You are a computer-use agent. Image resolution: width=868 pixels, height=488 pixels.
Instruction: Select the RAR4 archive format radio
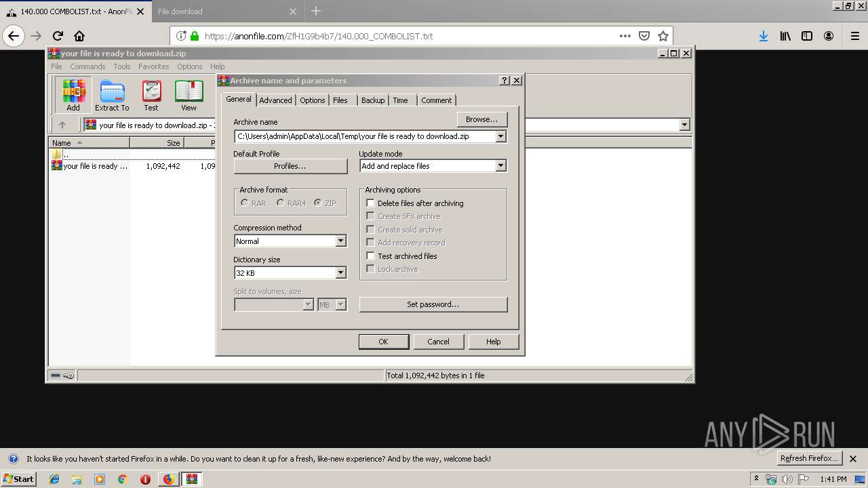[280, 203]
